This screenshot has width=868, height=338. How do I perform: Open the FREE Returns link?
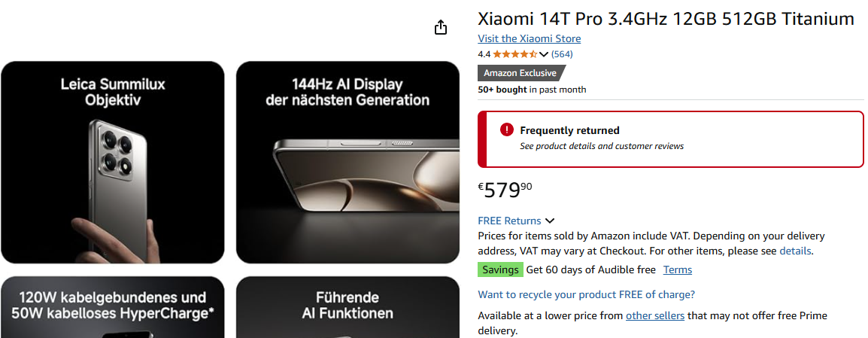point(509,221)
